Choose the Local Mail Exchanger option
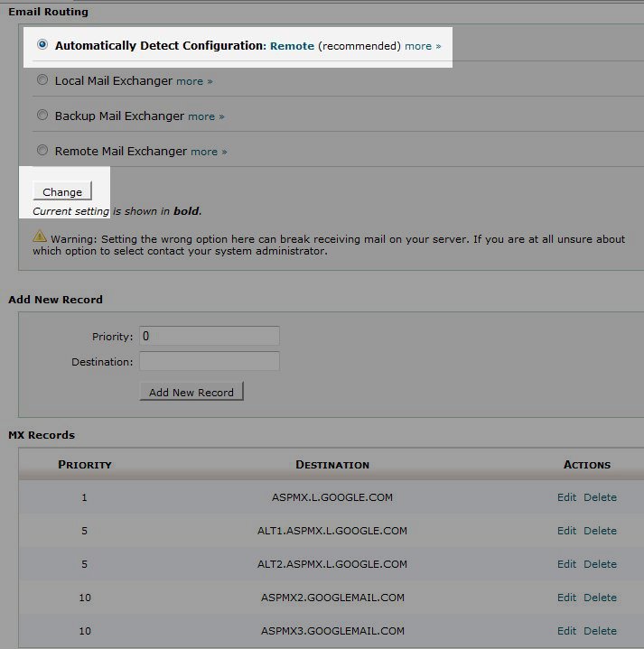 pyautogui.click(x=42, y=80)
